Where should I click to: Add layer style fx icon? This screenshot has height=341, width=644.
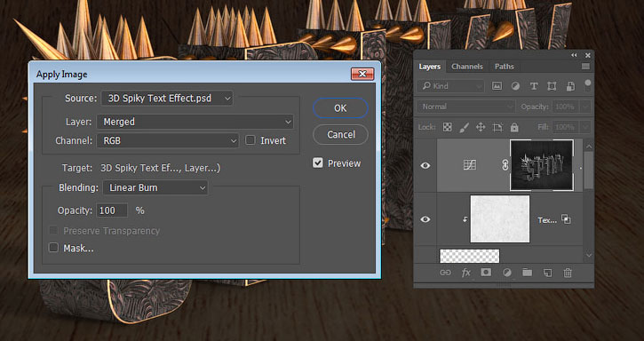(x=465, y=273)
